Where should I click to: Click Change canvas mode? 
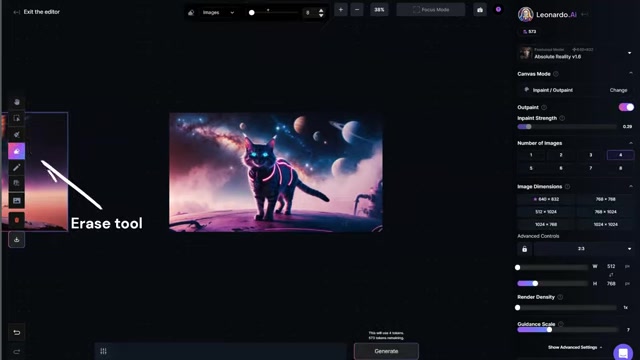click(618, 90)
